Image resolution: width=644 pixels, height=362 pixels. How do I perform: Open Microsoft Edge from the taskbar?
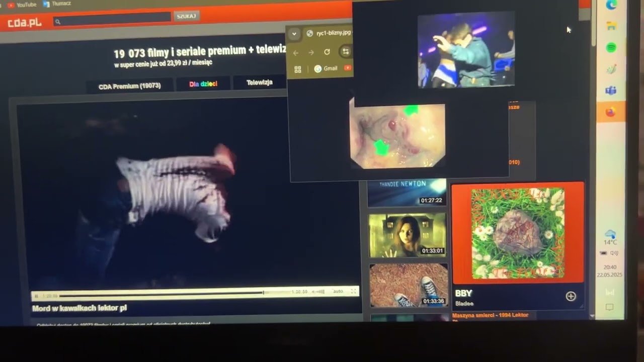(x=611, y=5)
